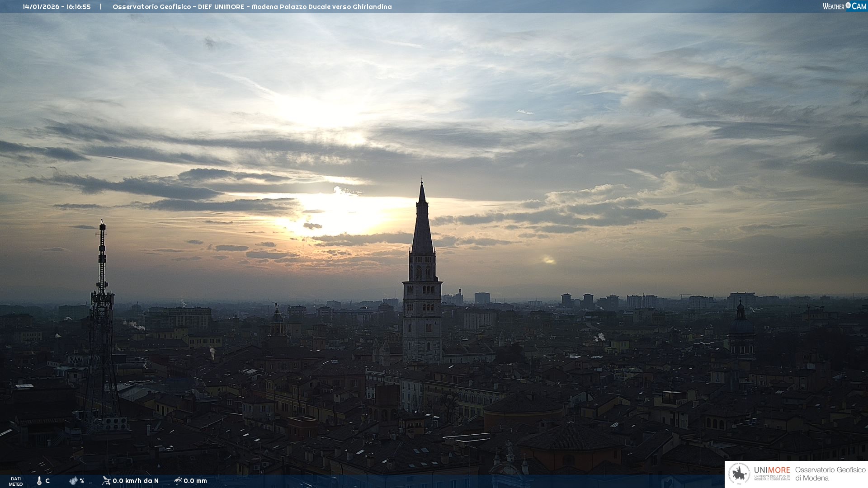Click the rain umbrella icon

click(178, 480)
